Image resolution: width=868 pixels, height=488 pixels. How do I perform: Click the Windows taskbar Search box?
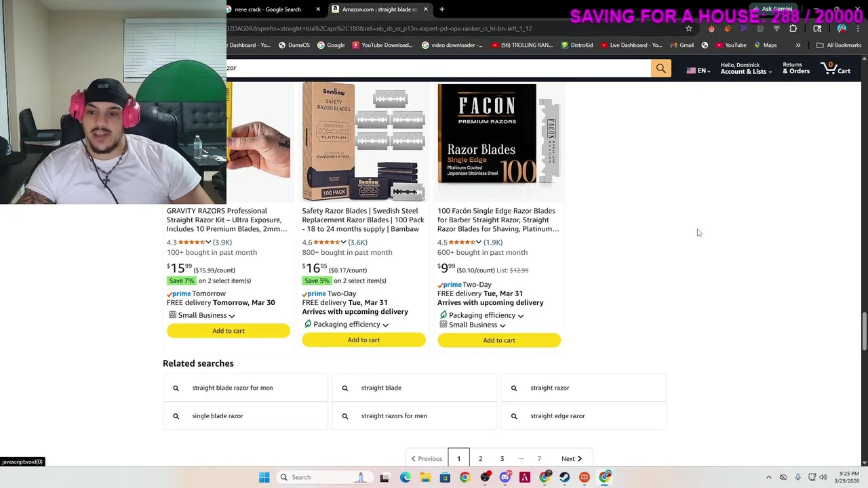324,477
